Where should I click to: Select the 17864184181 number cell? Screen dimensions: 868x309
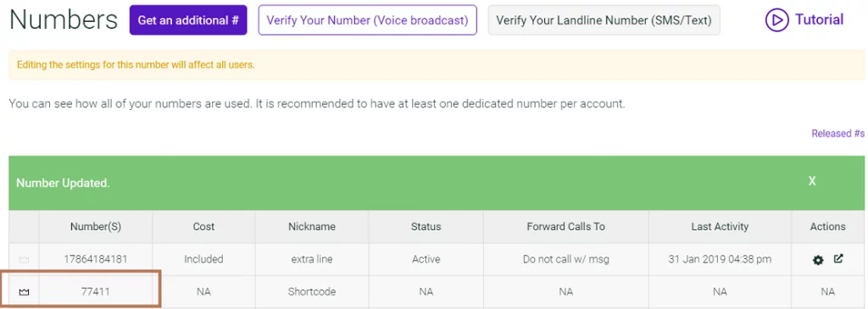tap(96, 259)
